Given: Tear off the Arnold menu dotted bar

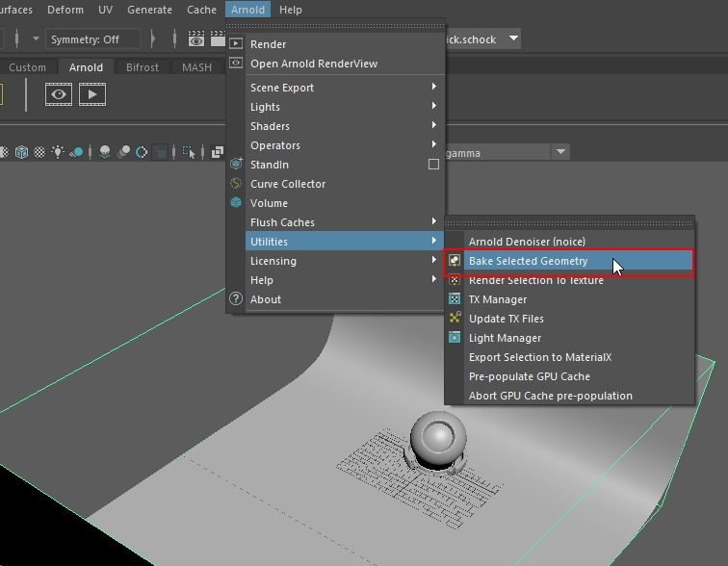Looking at the screenshot, I should tap(335, 26).
